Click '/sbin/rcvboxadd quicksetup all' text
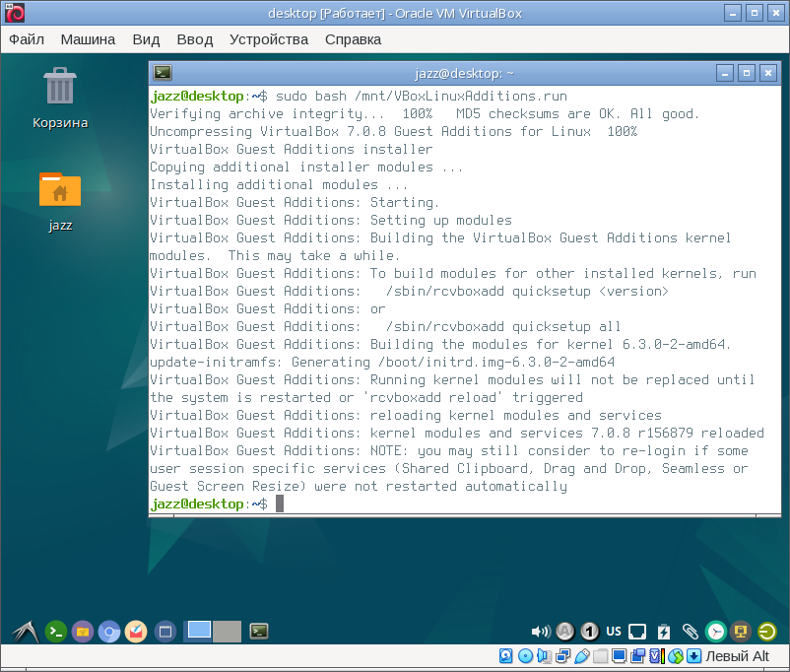Viewport: 790px width, 672px height. pyautogui.click(x=503, y=327)
